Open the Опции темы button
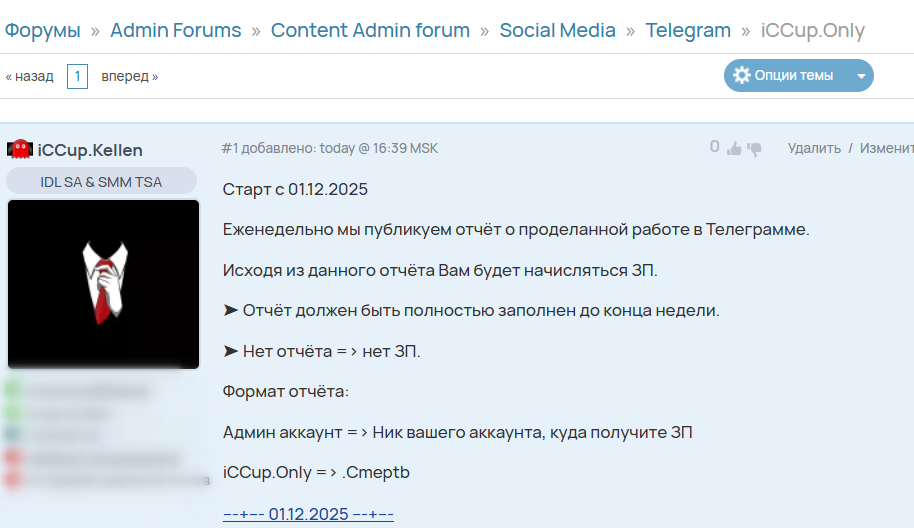The width and height of the screenshot is (914, 528). [x=798, y=75]
